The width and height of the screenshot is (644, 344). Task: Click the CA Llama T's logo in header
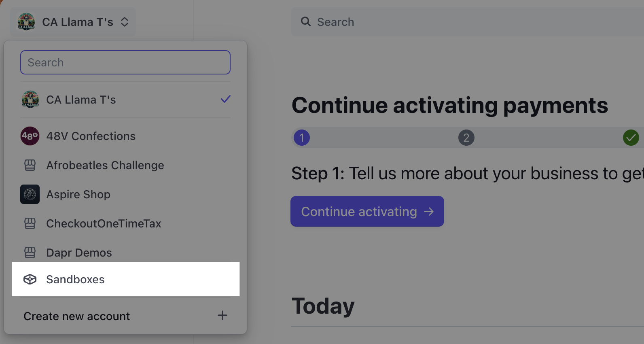[26, 22]
